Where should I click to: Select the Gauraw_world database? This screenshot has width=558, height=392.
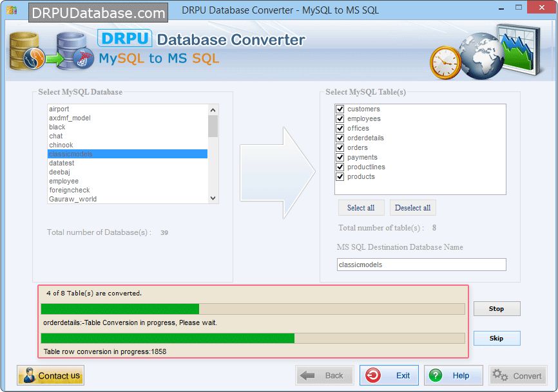[128, 199]
